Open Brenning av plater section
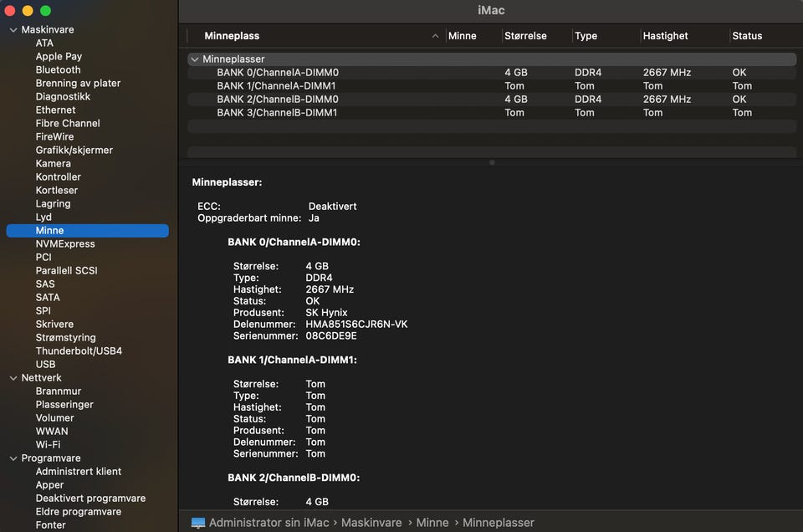 [78, 83]
